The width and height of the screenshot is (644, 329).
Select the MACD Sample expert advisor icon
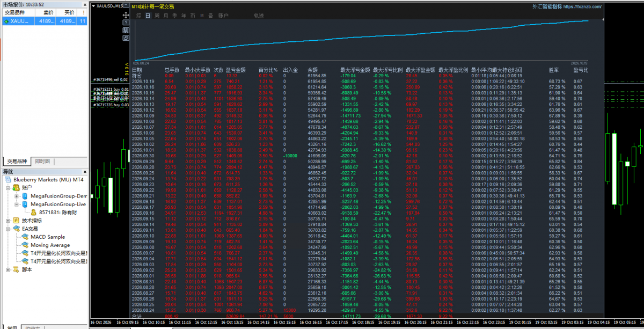24,237
